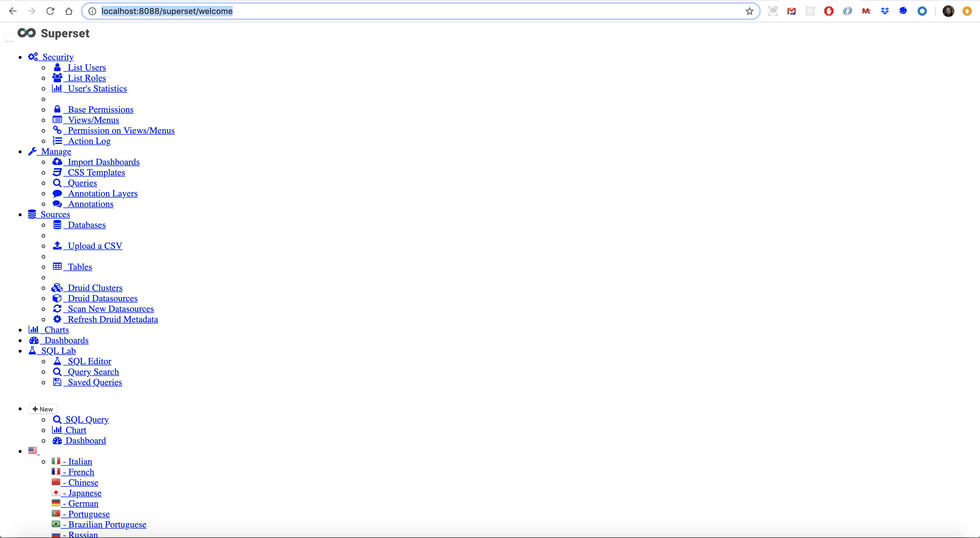Viewport: 980px width, 538px height.
Task: Click the floppy disk icon for Saved Queries
Action: point(57,382)
